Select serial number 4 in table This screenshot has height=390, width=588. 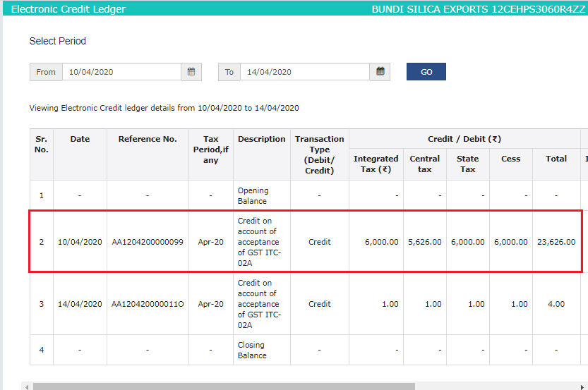(41, 350)
